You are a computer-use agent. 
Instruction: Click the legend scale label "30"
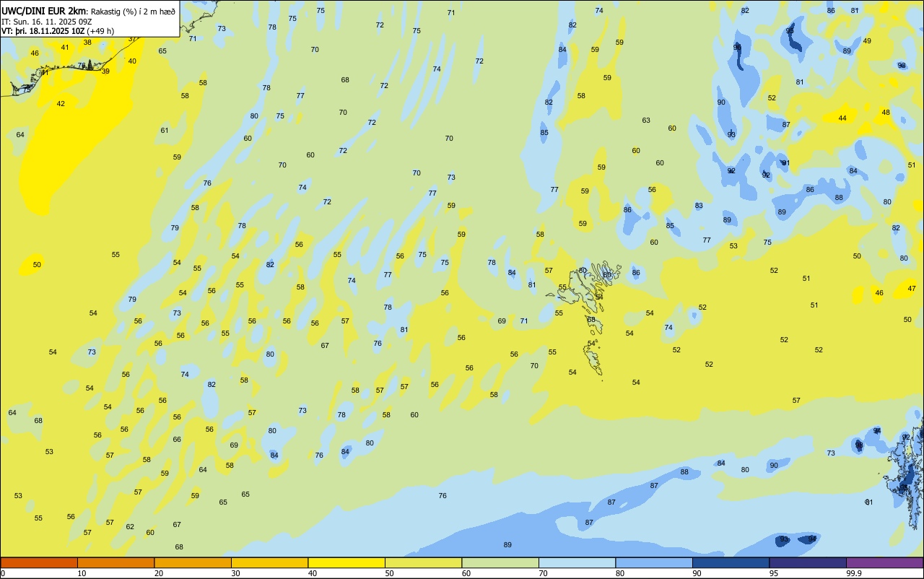[235, 573]
